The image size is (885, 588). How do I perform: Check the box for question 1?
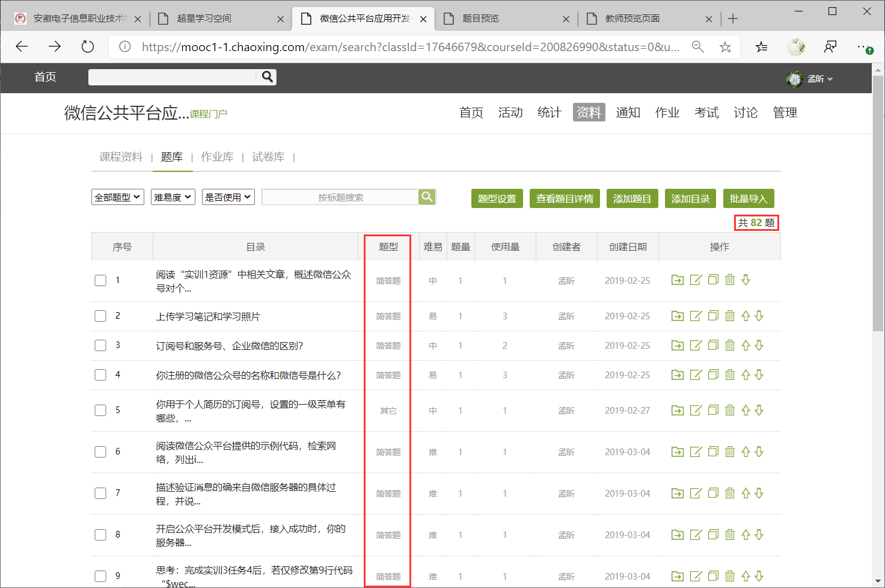[x=100, y=280]
